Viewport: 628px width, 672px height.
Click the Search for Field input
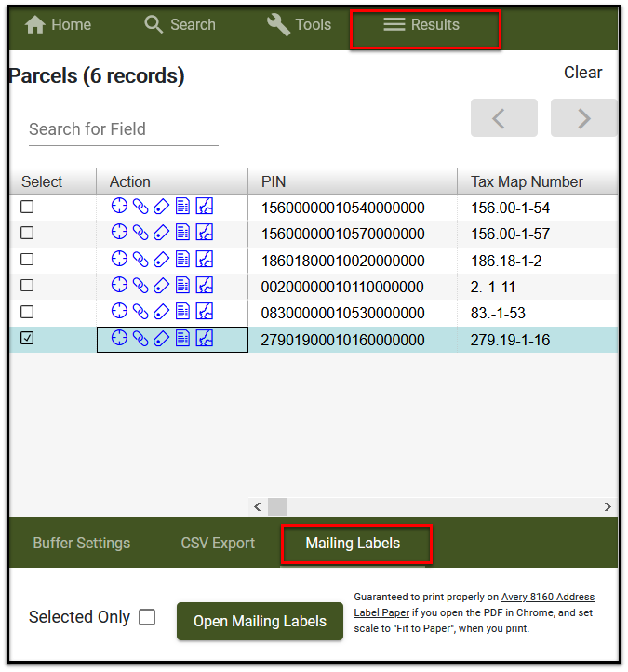click(x=123, y=129)
